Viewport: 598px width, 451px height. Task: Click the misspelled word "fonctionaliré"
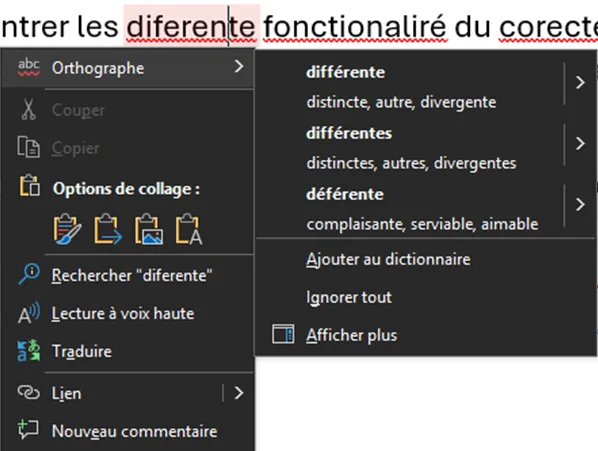pyautogui.click(x=355, y=27)
